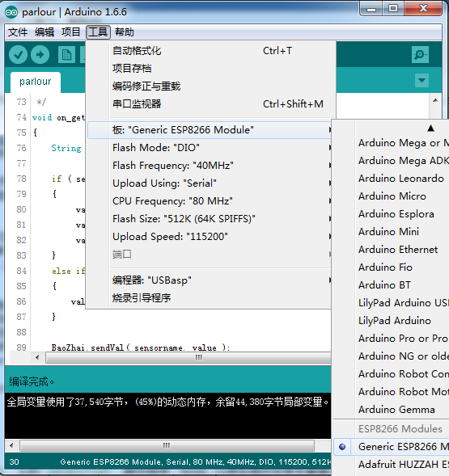Expand the Flash Size "512K (64K SPIFFS)" submenu

(210, 218)
